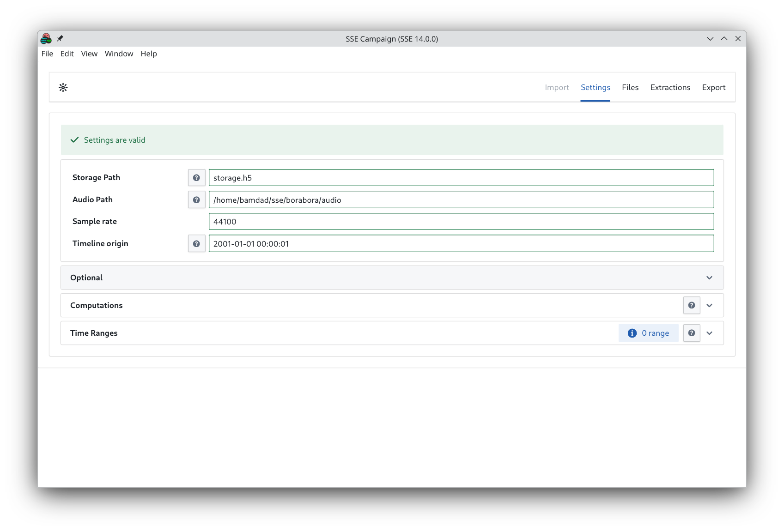The image size is (784, 532).
Task: Expand the Optional section
Action: click(x=709, y=278)
